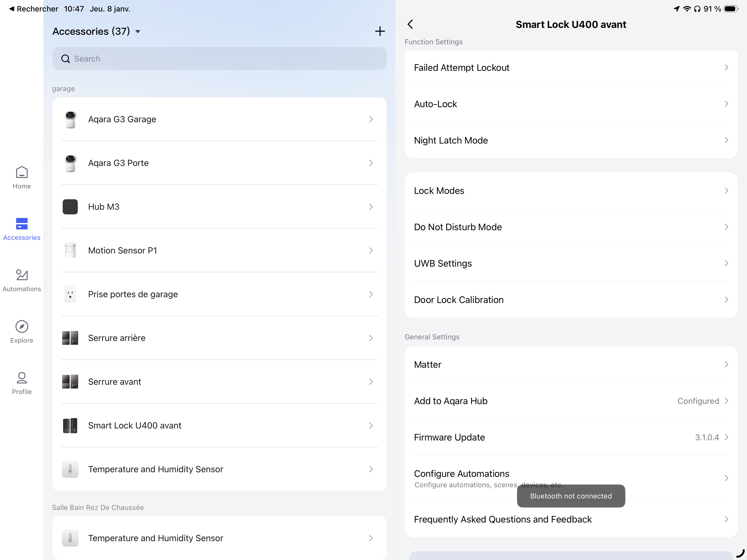Tap the Explore compass icon

[x=22, y=326]
